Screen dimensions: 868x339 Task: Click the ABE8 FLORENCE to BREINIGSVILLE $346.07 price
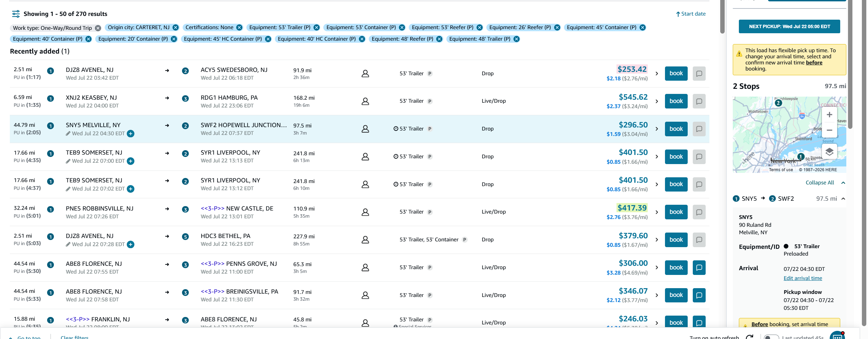pyautogui.click(x=633, y=291)
